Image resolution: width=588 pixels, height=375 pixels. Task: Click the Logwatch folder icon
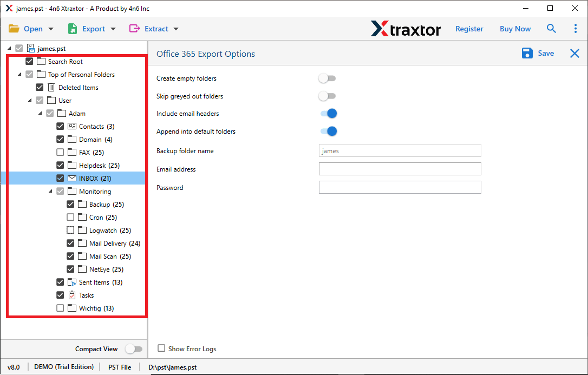82,230
